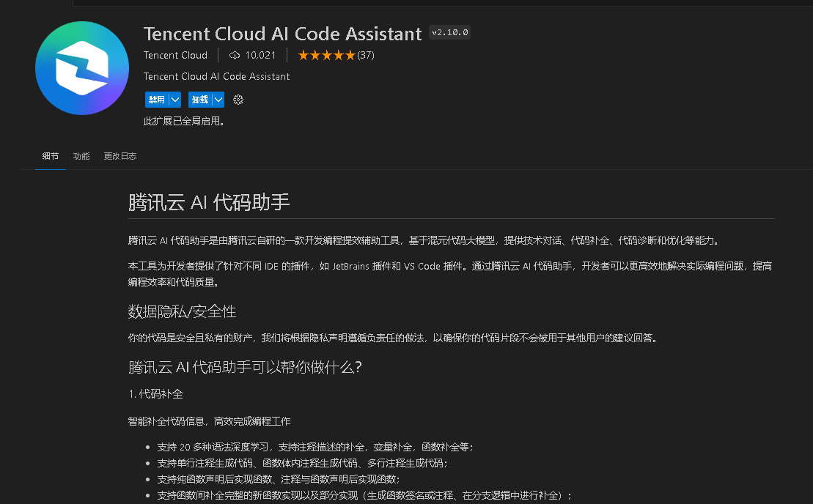
Task: Open the dropdown arrow next to 卸载
Action: tap(218, 100)
